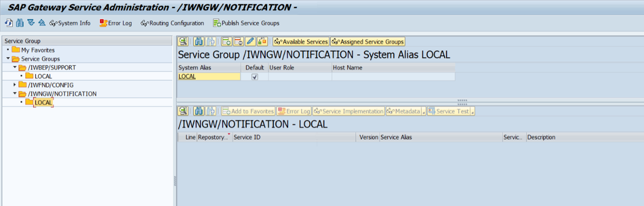Click Error Log in the lower grid toolbar
The image size is (644, 206).
[294, 111]
